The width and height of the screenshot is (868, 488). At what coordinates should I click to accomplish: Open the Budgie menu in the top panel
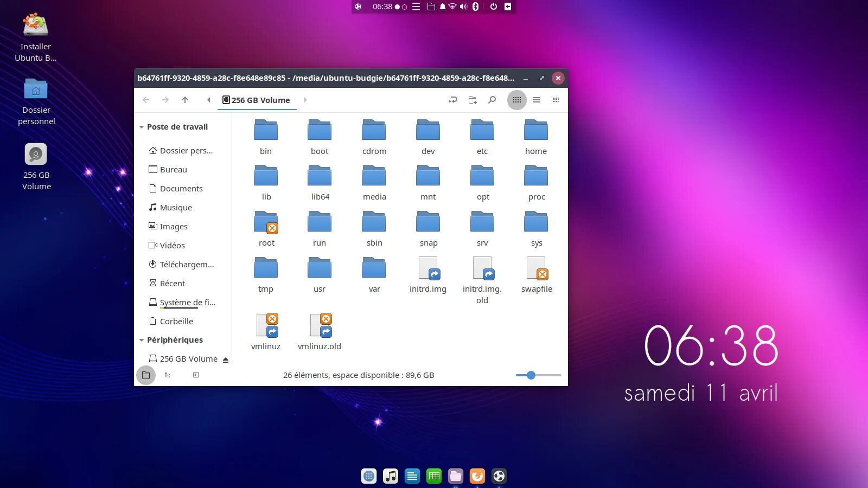coord(358,7)
